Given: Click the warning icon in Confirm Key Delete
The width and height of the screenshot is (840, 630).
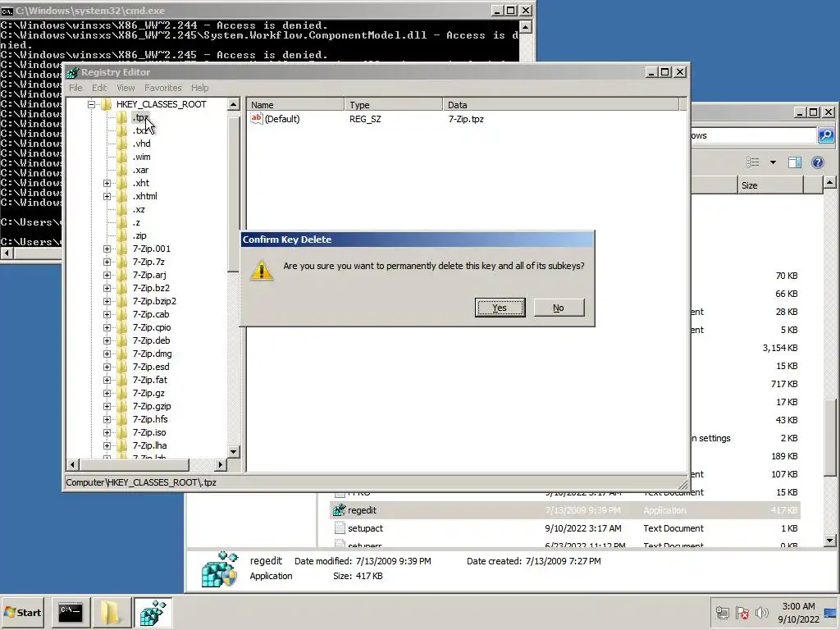Looking at the screenshot, I should point(262,270).
